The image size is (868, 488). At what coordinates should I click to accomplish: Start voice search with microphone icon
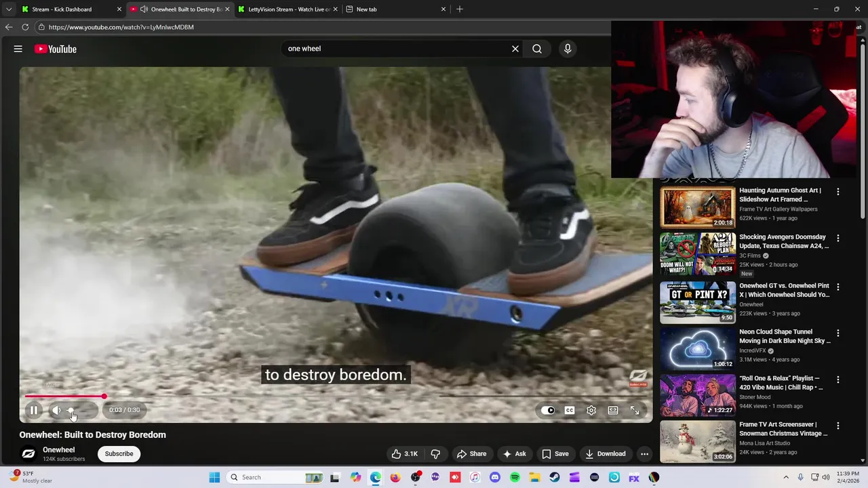pyautogui.click(x=568, y=49)
